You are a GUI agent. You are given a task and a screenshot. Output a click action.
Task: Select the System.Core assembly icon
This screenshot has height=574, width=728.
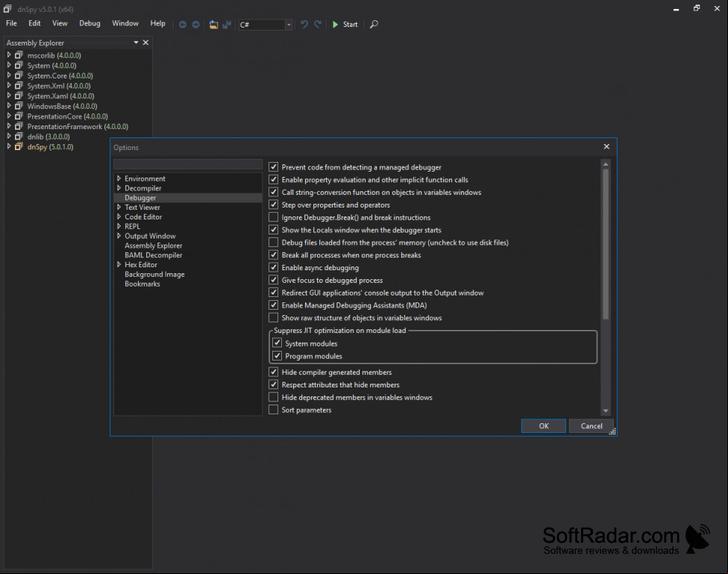pos(19,75)
